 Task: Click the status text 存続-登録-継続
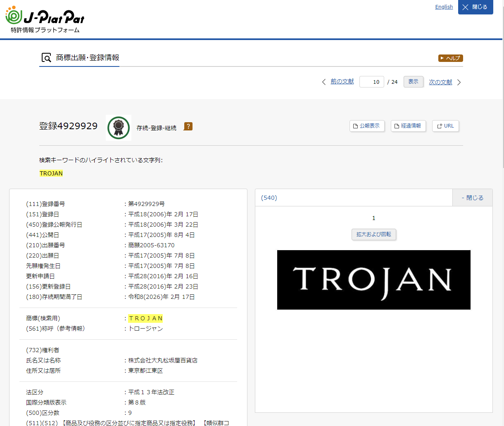(x=157, y=128)
